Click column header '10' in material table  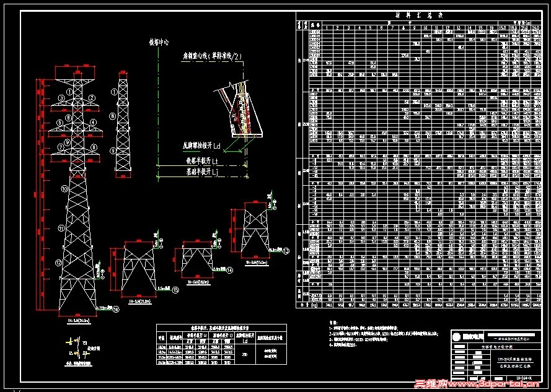pyautogui.click(x=425, y=27)
